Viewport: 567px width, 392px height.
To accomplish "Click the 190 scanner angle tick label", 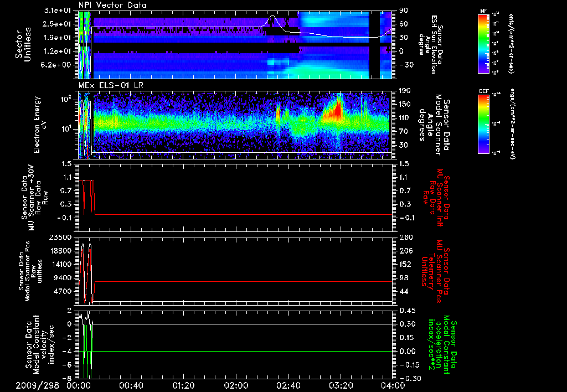I will (x=404, y=91).
